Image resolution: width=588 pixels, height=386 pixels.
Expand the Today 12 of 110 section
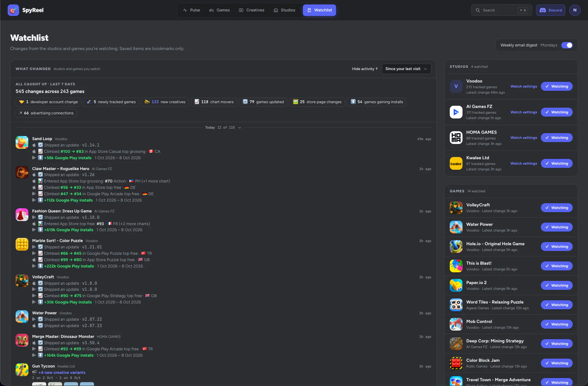coord(223,127)
